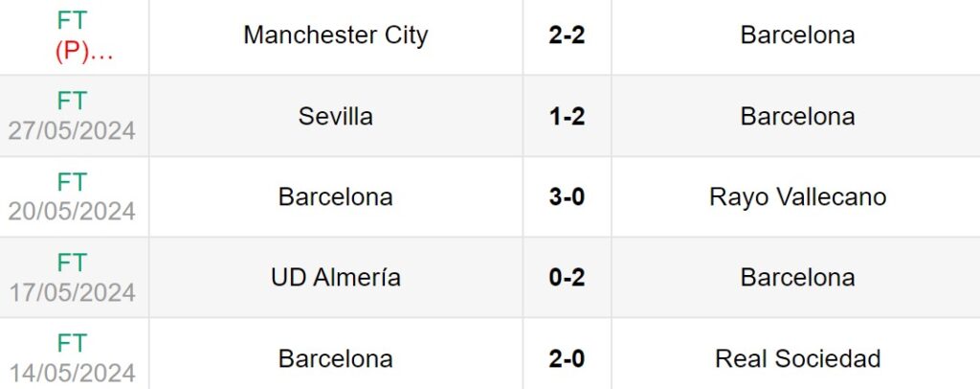Select Barcelona in the Manchester City match
The width and height of the screenshot is (980, 389).
click(797, 35)
